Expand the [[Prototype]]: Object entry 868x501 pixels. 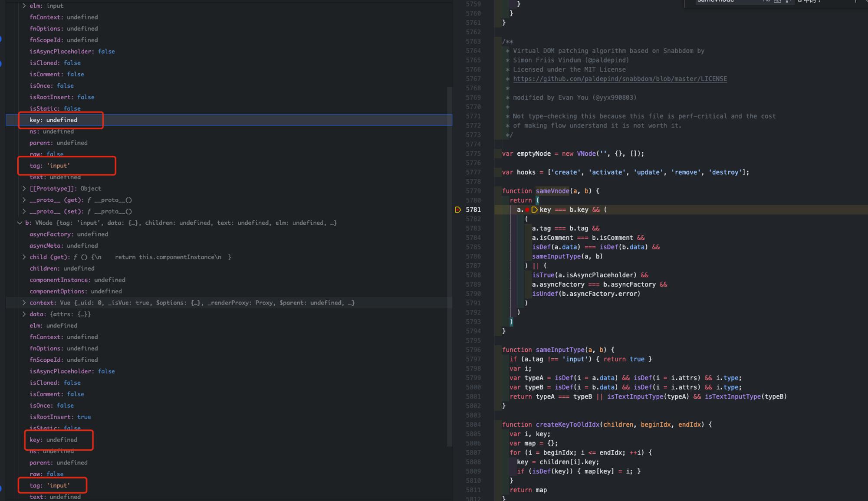click(24, 189)
